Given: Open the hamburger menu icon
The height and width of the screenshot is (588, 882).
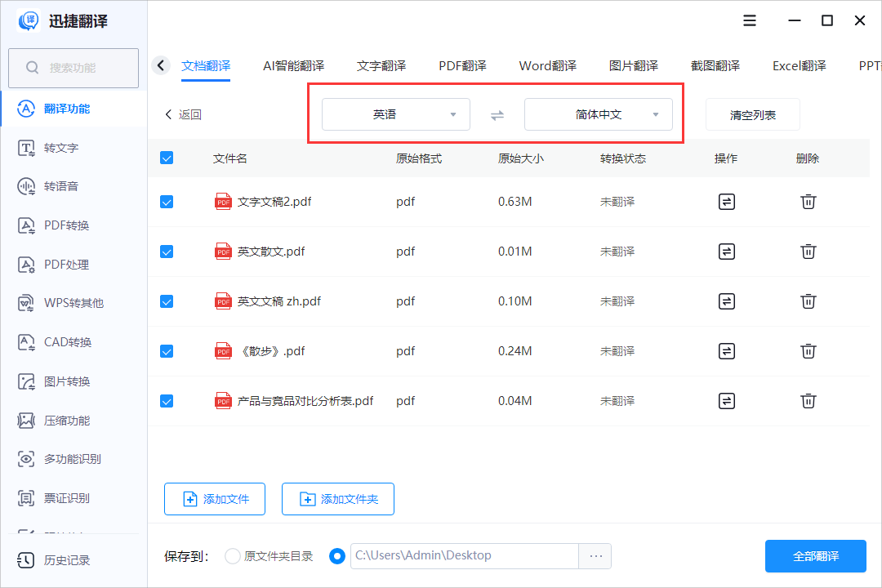Looking at the screenshot, I should coord(749,20).
